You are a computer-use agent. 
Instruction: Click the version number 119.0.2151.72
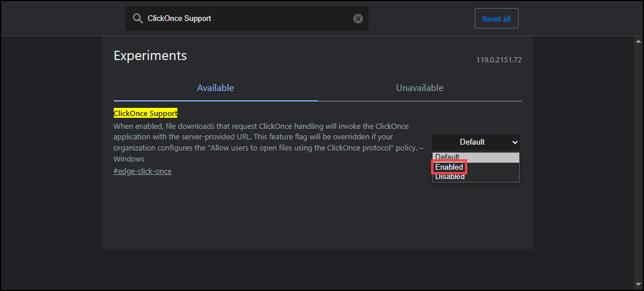pos(499,60)
